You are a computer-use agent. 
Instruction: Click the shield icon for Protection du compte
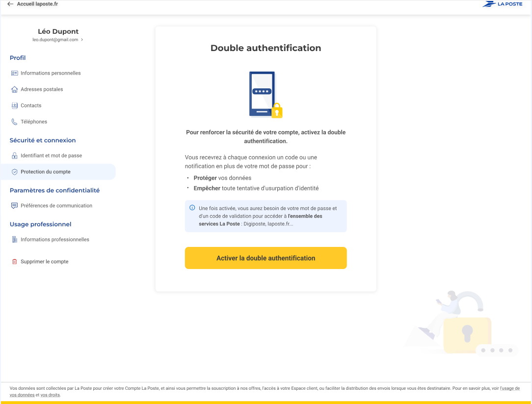[14, 172]
